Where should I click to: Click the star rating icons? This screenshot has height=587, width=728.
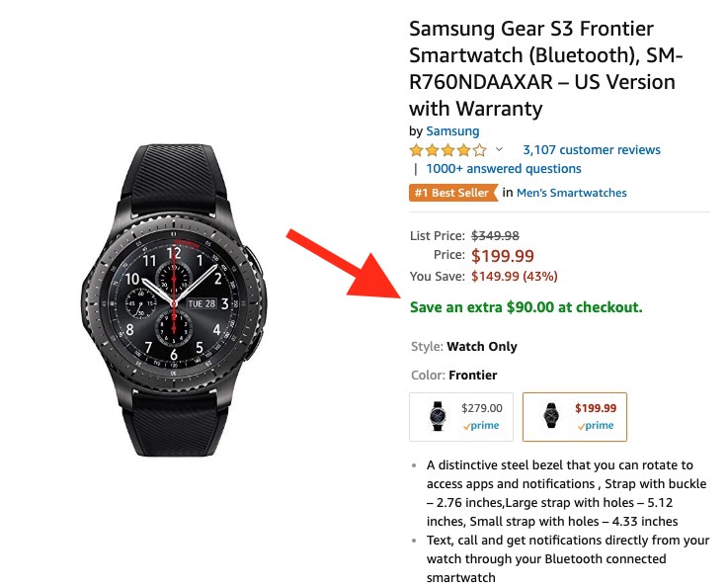click(x=447, y=151)
